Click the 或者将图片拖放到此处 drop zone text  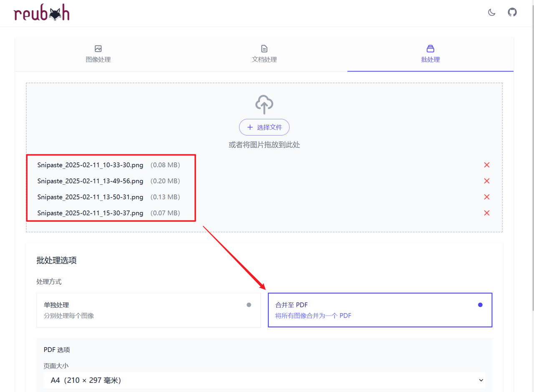tap(264, 145)
